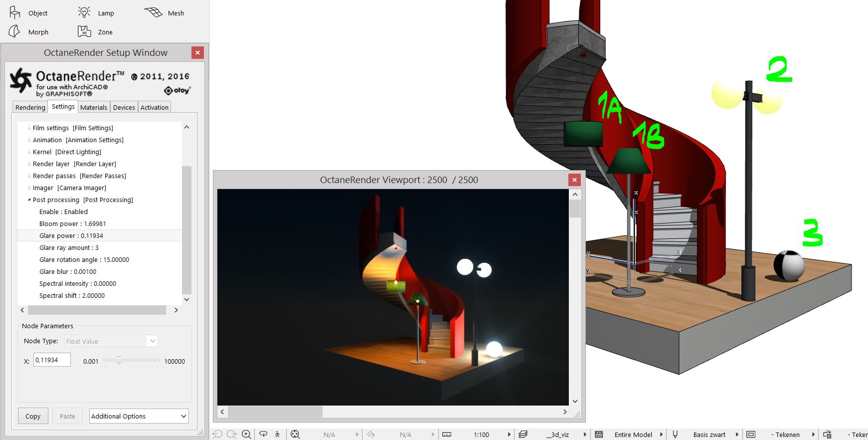Expand the Film settings node
This screenshot has height=440, width=868.
[x=29, y=128]
